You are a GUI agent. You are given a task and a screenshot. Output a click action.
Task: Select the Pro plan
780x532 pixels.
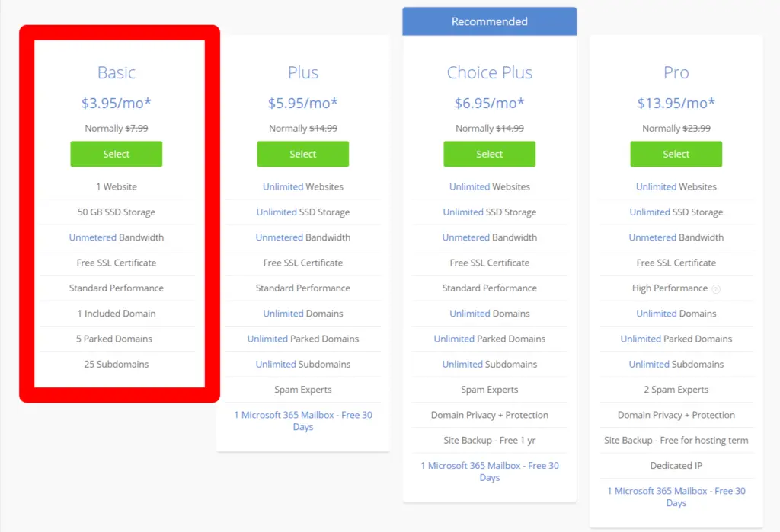(x=676, y=154)
